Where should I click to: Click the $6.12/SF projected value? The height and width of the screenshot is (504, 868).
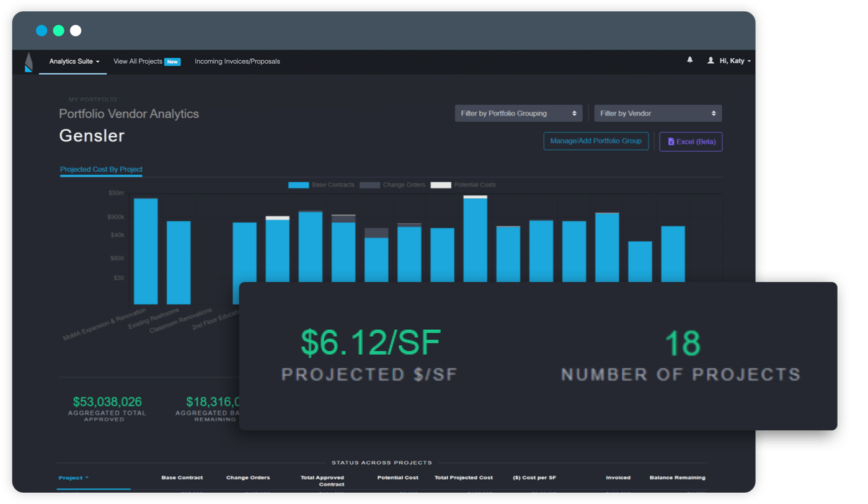click(x=371, y=343)
